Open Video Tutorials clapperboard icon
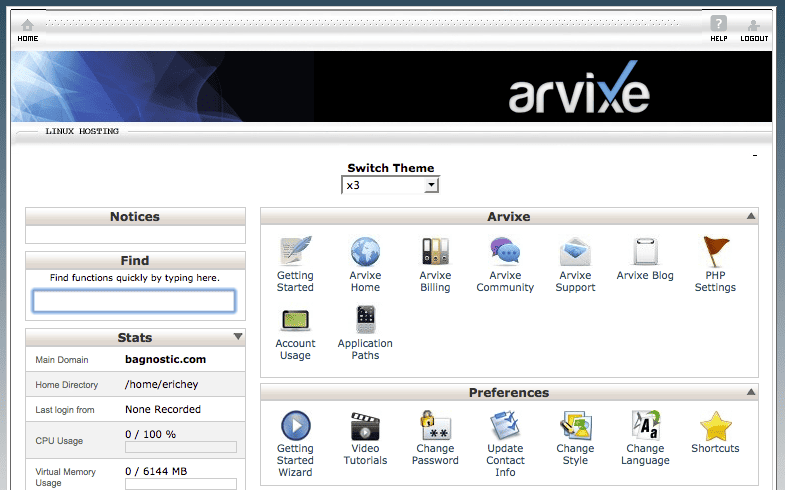Screen dimensions: 785x490 point(365,426)
